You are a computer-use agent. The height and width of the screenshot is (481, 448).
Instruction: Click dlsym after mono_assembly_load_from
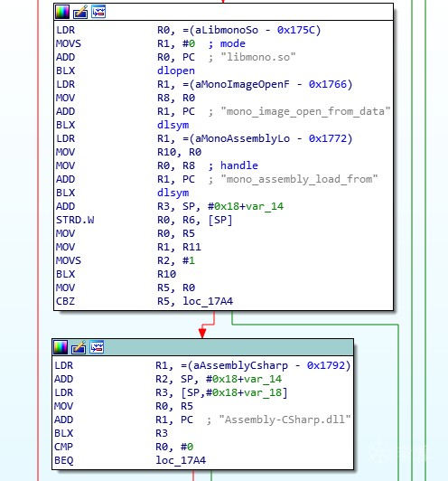[x=173, y=193]
